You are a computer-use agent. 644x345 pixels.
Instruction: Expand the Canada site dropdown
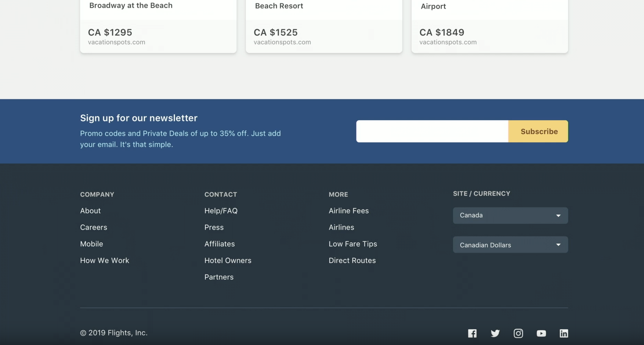pyautogui.click(x=510, y=215)
